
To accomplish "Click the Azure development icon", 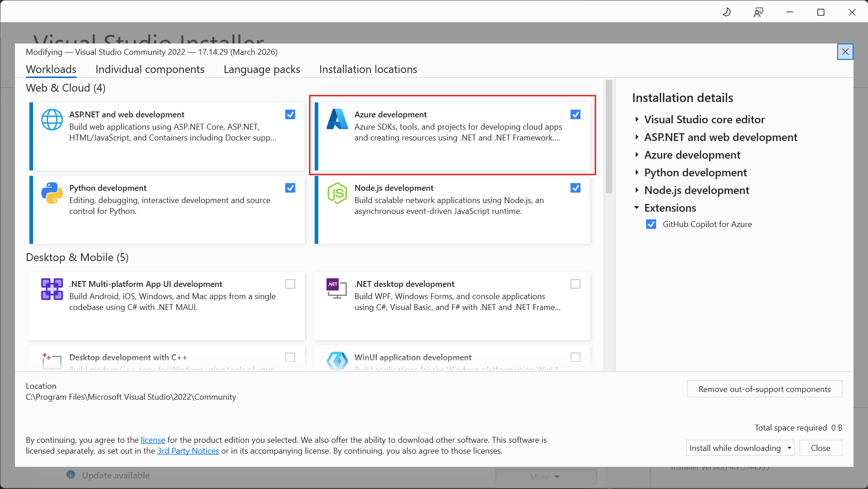I will tap(337, 120).
